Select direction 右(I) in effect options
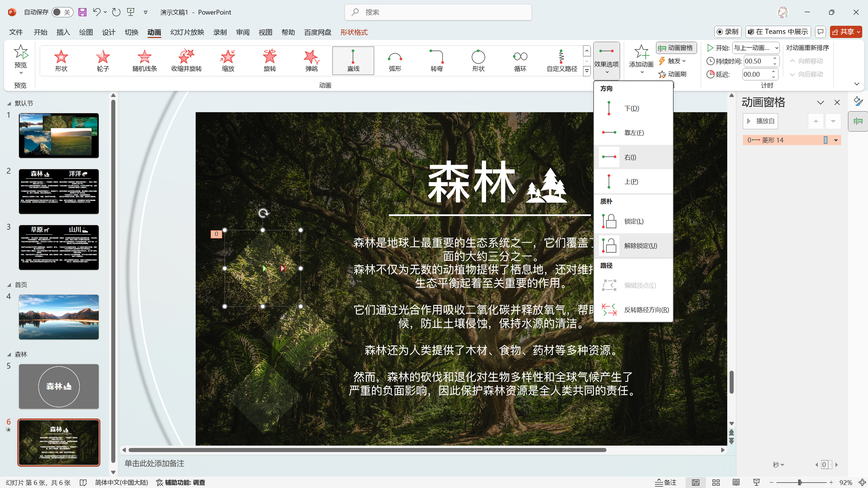 tap(633, 157)
